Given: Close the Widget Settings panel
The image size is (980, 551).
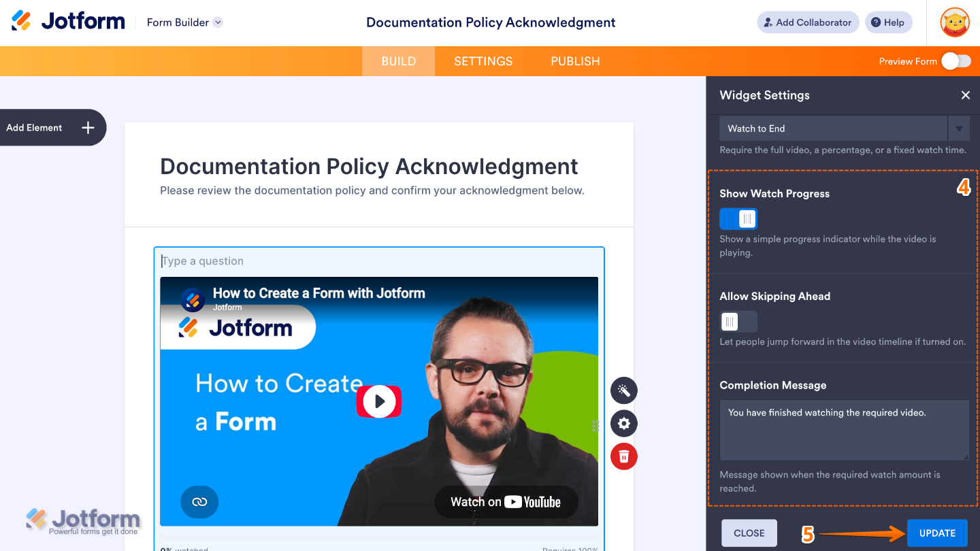Looking at the screenshot, I should [x=965, y=95].
